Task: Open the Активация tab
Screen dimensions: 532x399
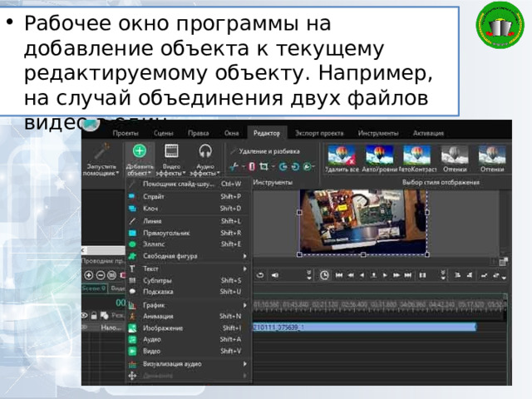Action: point(428,133)
